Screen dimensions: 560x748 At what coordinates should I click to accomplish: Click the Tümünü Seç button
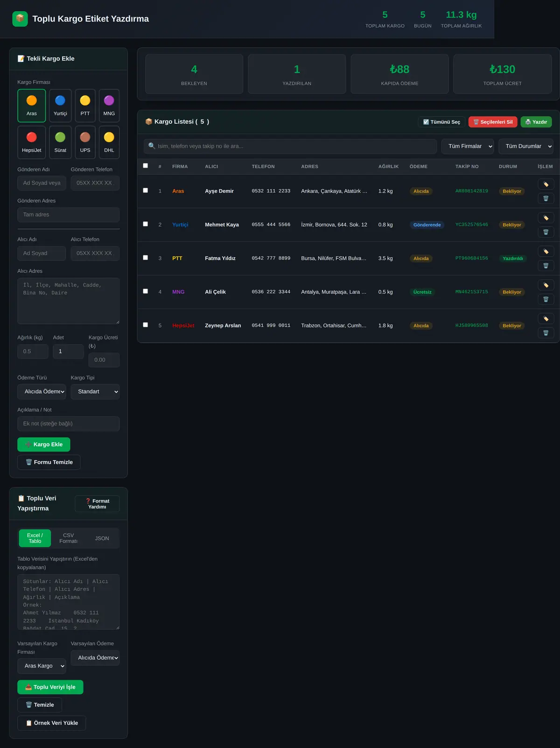pos(441,122)
